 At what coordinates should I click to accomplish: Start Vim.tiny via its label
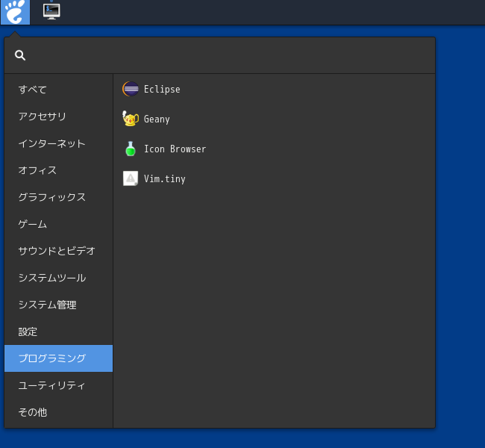pos(165,179)
